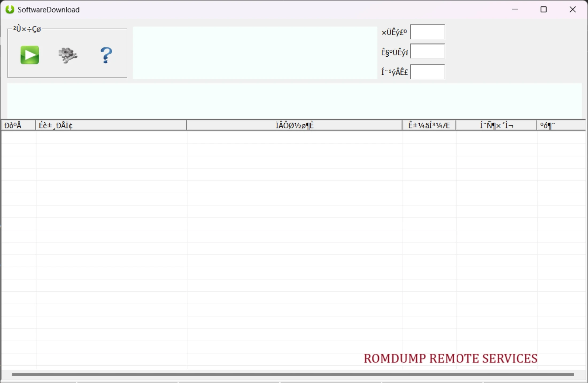This screenshot has width=588, height=383.
Task: Click the ROMDUMP REMOTE SERVICES text
Action: click(x=450, y=358)
